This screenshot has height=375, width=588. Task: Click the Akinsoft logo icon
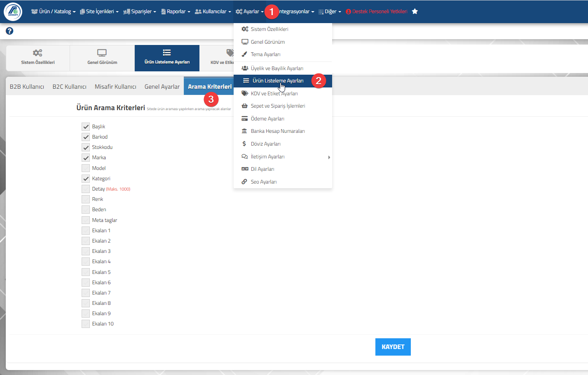pos(13,12)
